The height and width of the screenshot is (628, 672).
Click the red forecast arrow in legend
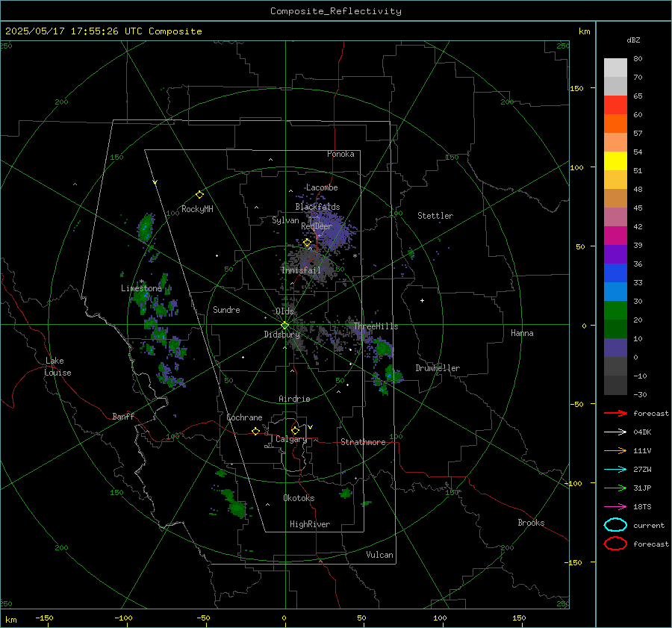[615, 413]
